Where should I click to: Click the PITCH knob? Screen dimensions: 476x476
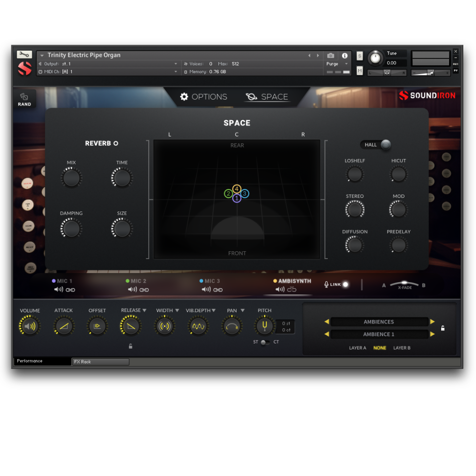click(264, 325)
